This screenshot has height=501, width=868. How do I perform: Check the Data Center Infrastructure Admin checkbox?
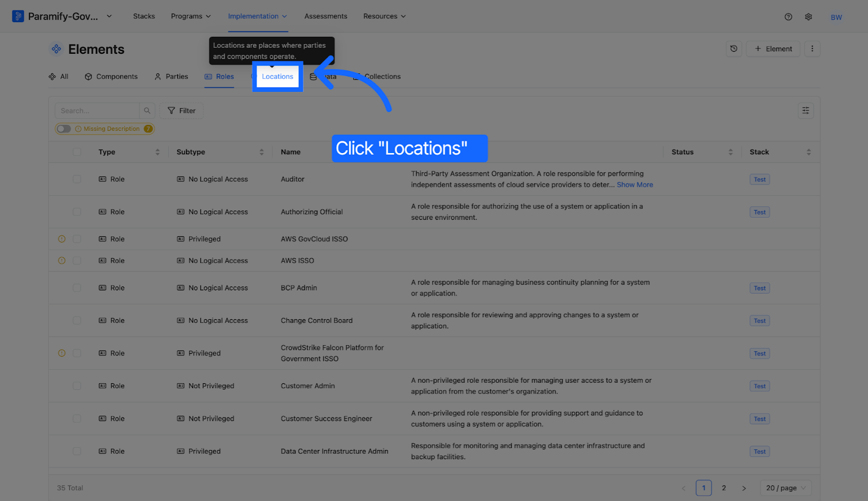coord(77,451)
